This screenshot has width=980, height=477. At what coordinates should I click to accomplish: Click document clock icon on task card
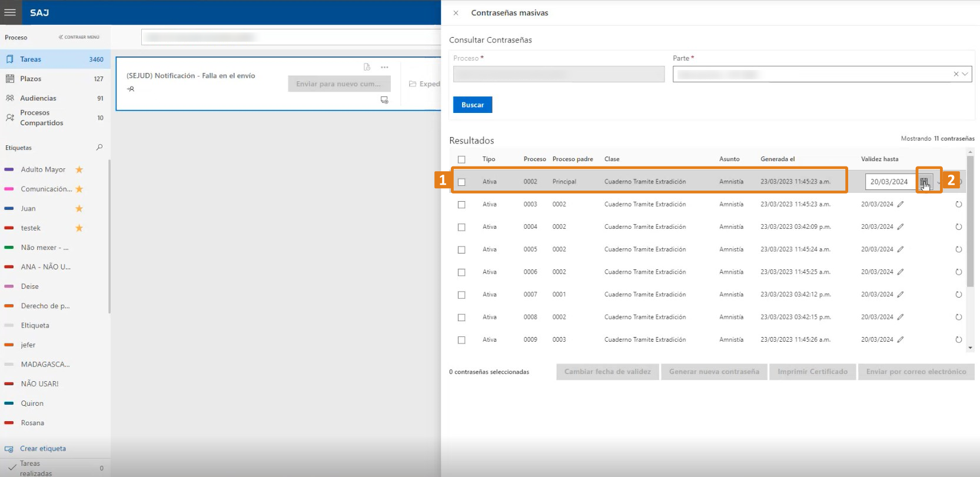pos(367,67)
